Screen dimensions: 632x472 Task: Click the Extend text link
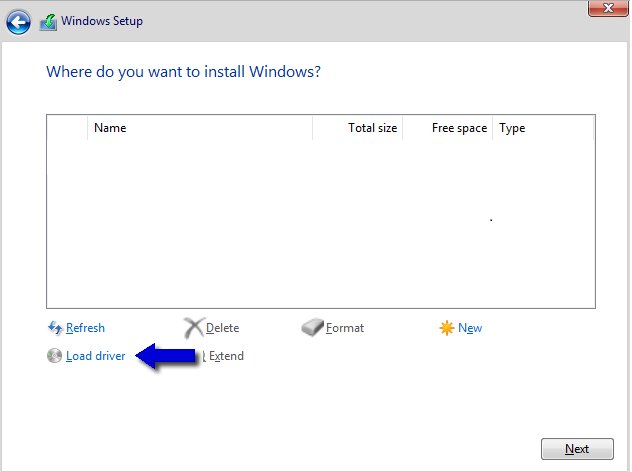click(226, 356)
